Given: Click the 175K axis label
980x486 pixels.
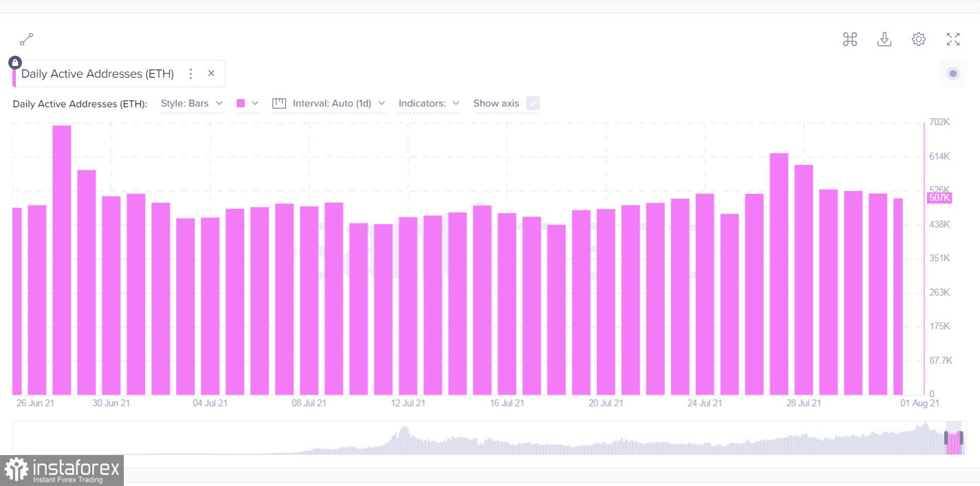Looking at the screenshot, I should pyautogui.click(x=939, y=327).
